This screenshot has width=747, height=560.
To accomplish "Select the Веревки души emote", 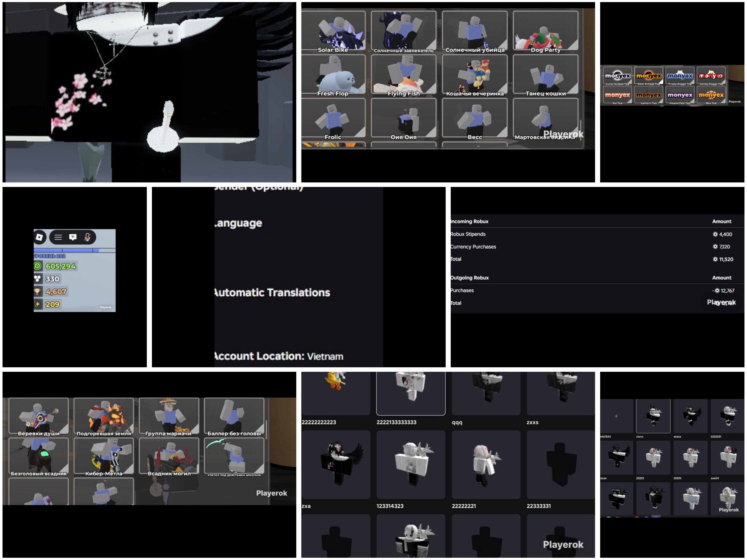I will [x=38, y=417].
